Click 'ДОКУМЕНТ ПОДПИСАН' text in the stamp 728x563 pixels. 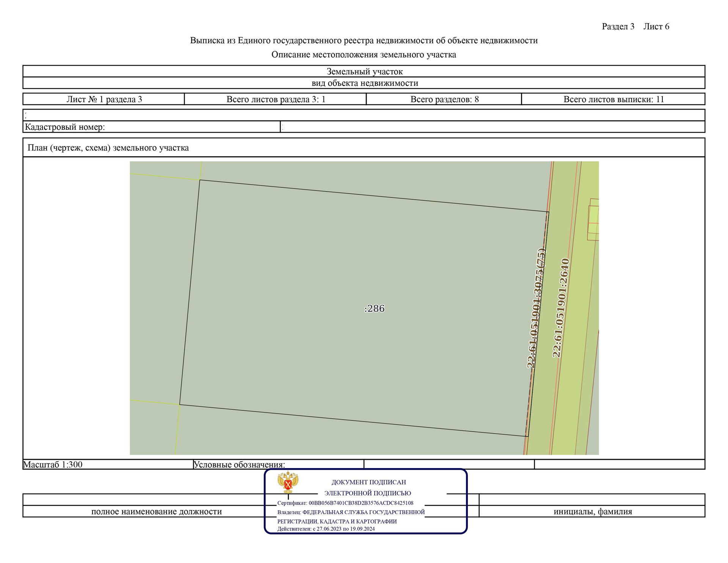click(x=369, y=482)
